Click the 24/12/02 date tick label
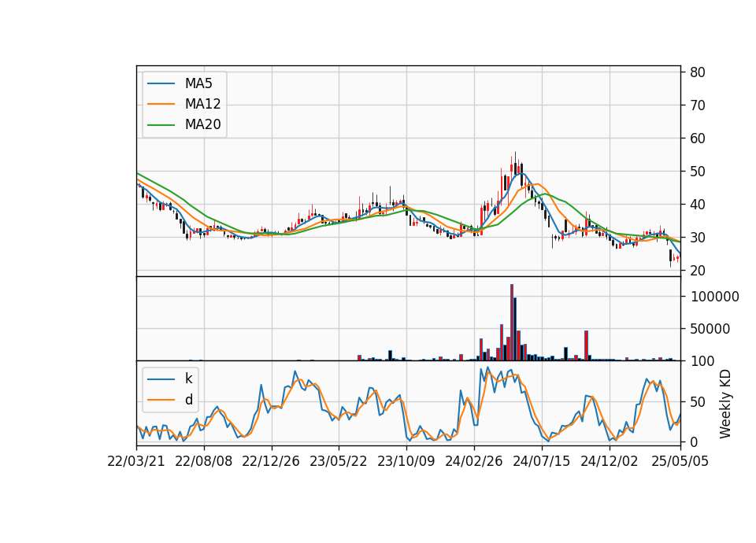Viewport: 756px width, 543px height. point(610,461)
